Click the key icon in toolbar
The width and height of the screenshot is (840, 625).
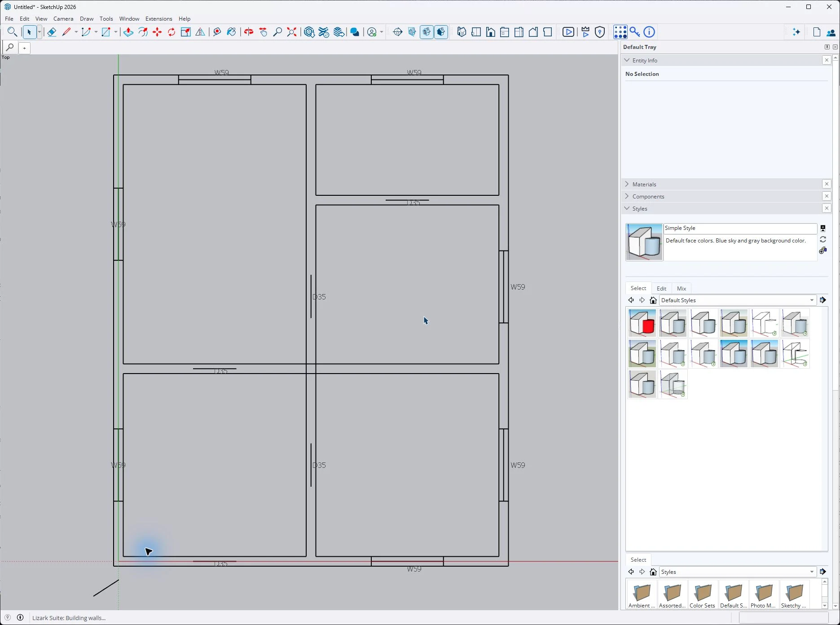634,32
